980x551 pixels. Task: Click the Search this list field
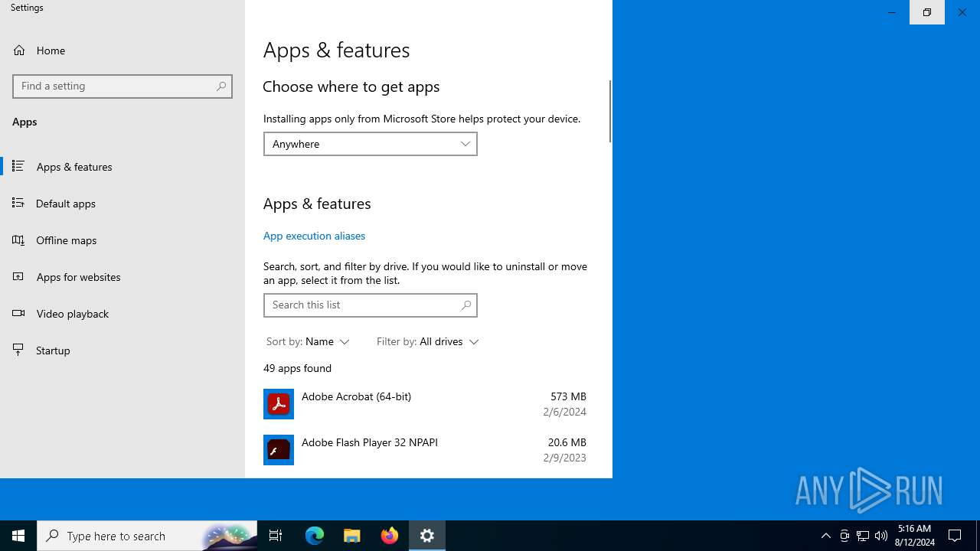tap(371, 305)
